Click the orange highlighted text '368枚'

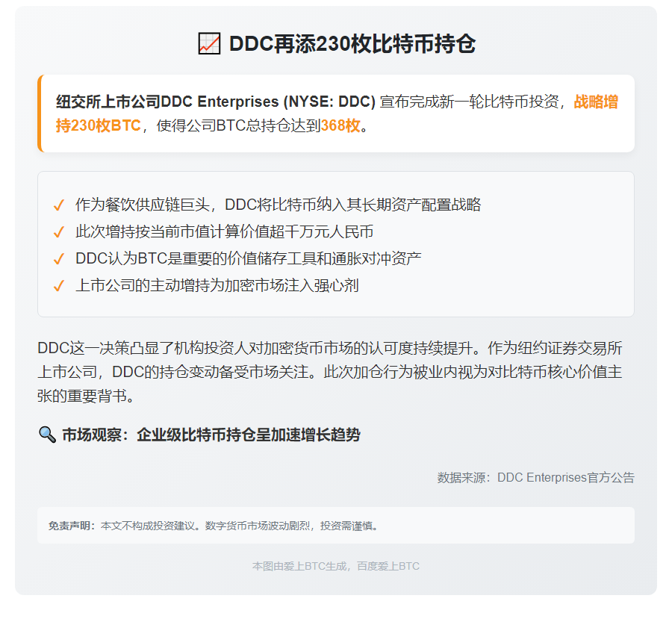click(x=340, y=125)
